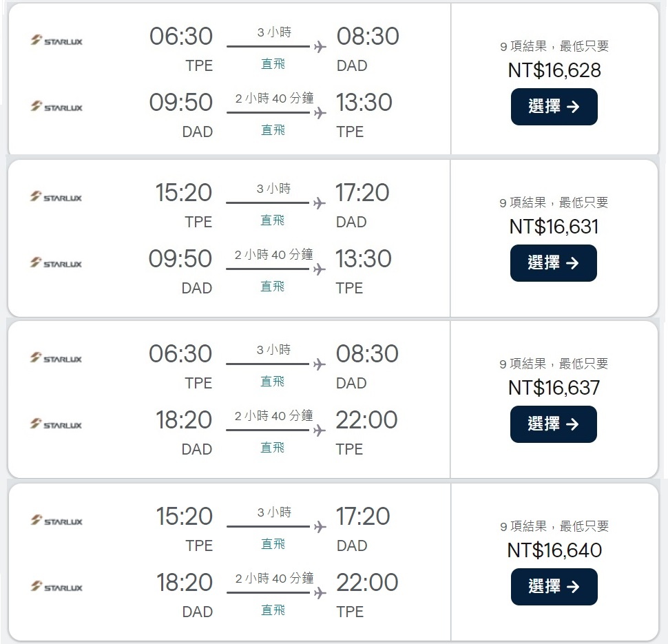Click 直飛 label on third card's 18:20 leg
668x644 pixels.
[273, 448]
